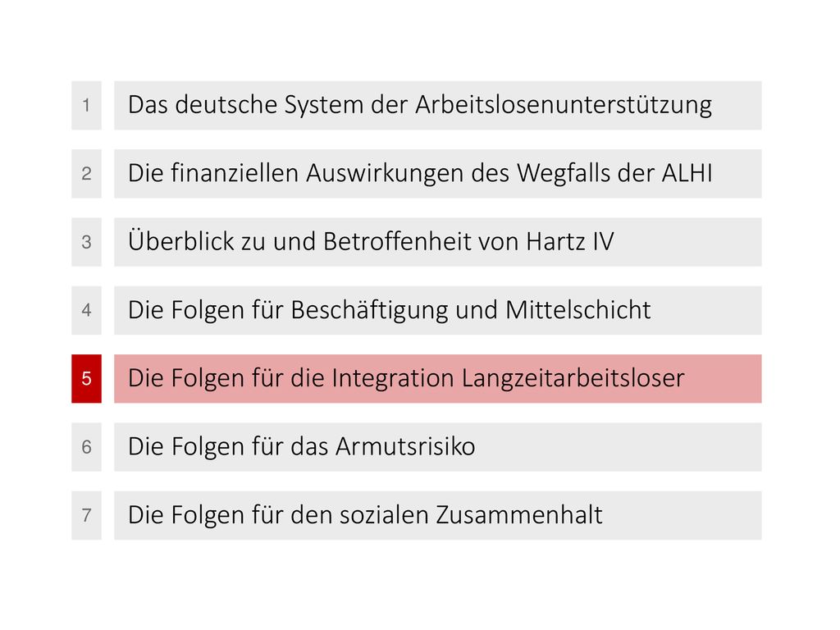840x630 pixels.
Task: Click the number 6 box
Action: click(x=86, y=447)
